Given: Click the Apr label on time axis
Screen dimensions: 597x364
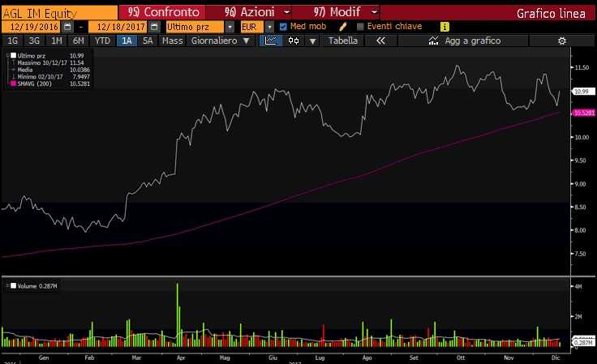Looking at the screenshot, I should click(181, 358).
